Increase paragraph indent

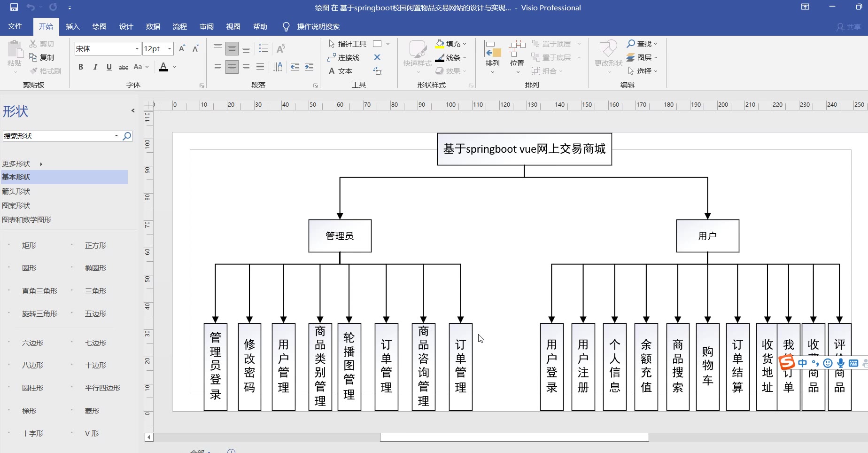[309, 67]
